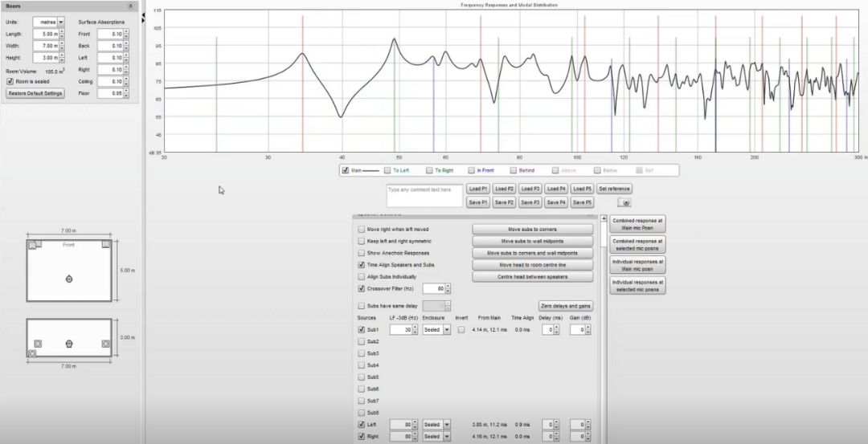Select the right speaker in elevation view
Viewport: 868px width, 444px height.
pos(106,344)
